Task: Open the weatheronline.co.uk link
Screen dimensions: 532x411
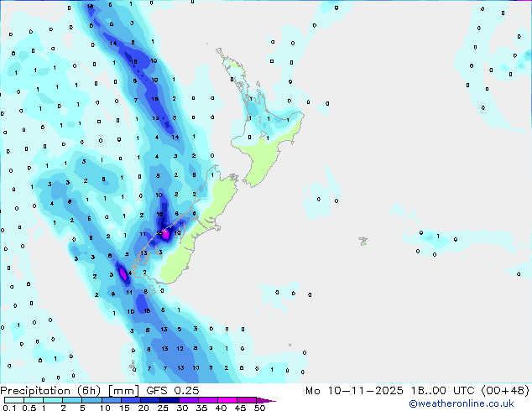Action: pos(462,403)
